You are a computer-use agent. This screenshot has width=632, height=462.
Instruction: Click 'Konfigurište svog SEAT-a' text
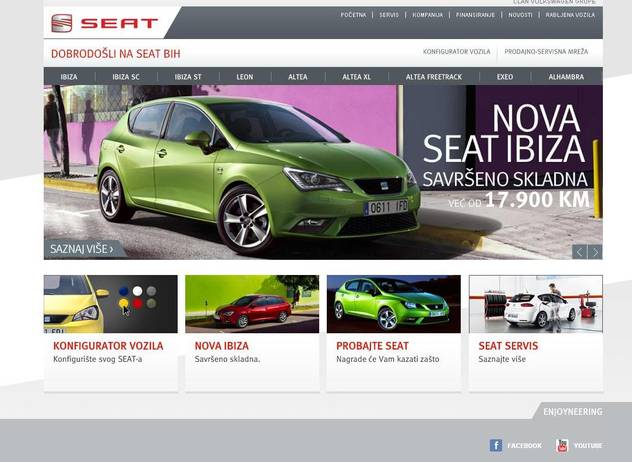[98, 359]
